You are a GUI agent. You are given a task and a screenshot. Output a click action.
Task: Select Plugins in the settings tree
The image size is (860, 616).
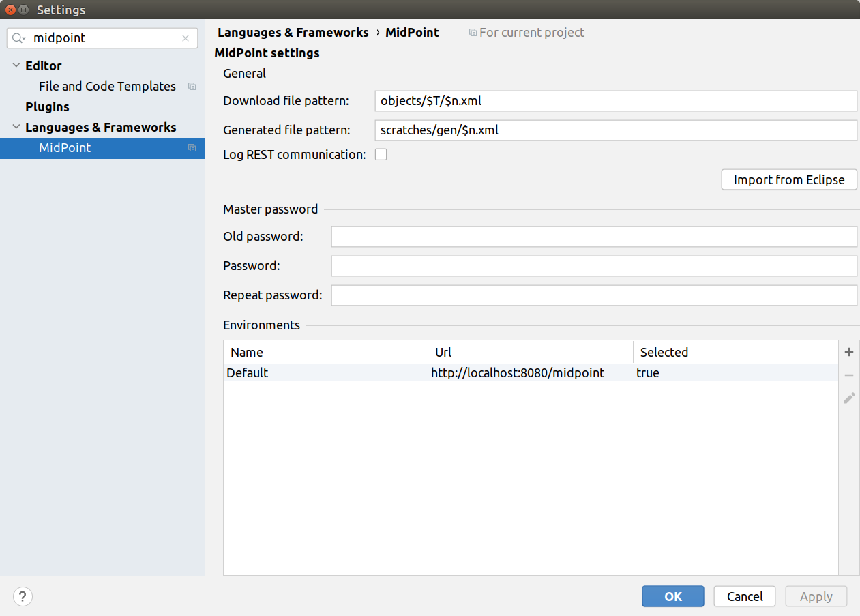[x=47, y=106]
